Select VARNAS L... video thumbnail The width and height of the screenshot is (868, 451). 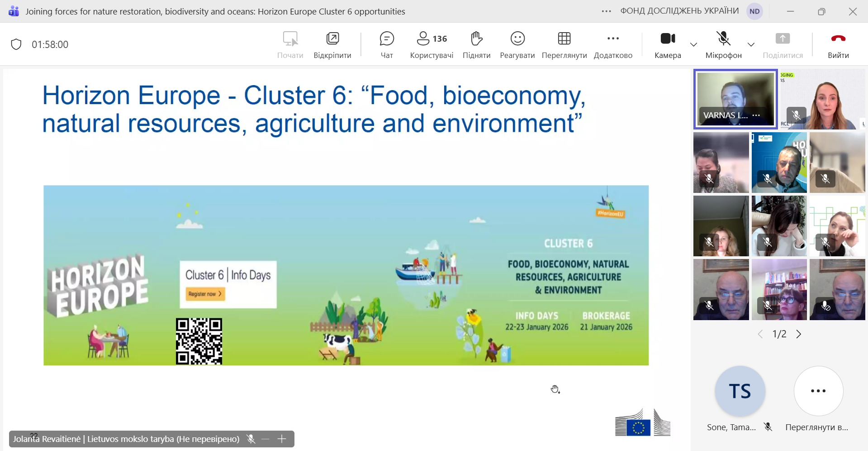coord(735,99)
